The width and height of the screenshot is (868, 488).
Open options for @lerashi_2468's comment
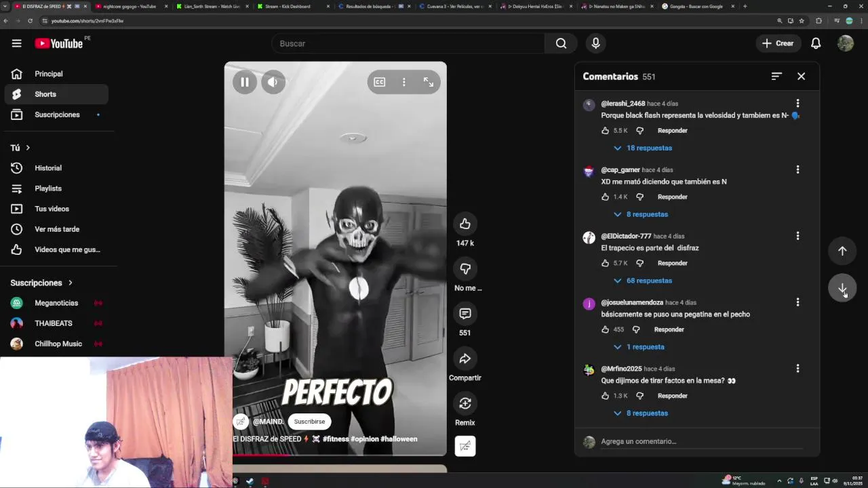(x=797, y=104)
